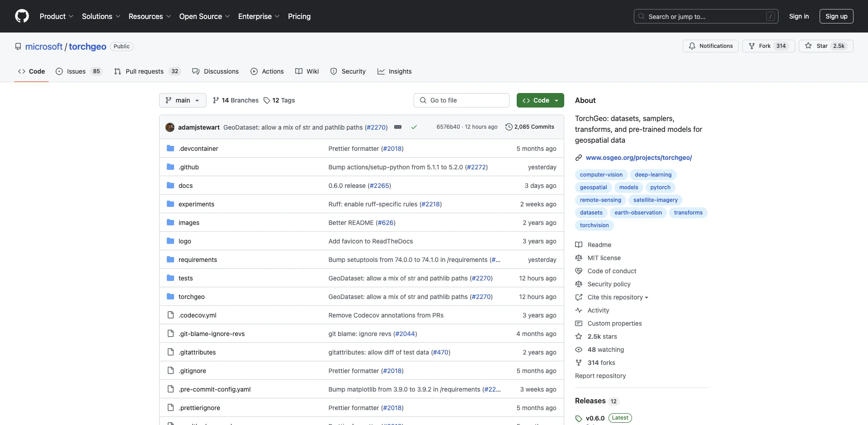This screenshot has width=868, height=425.
Task: Click the eye icon beside 48 watching
Action: click(579, 350)
